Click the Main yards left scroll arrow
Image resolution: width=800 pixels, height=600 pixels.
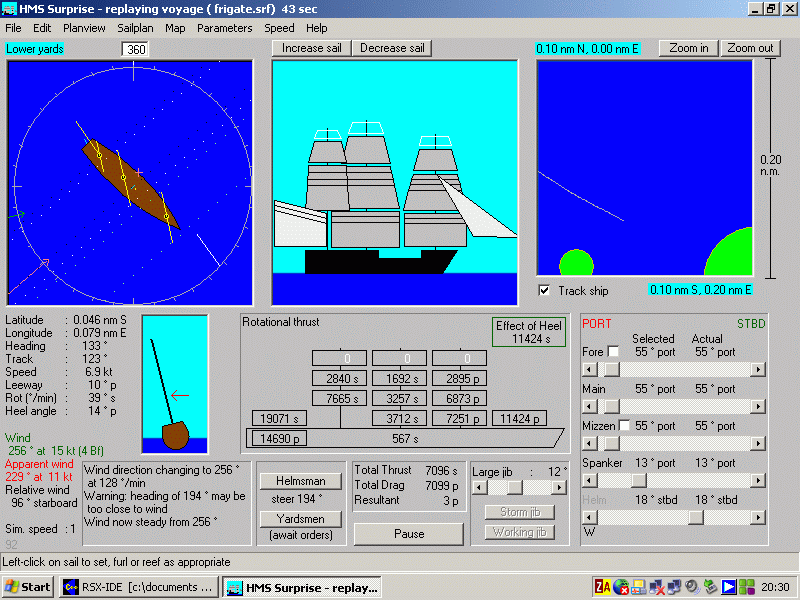(x=589, y=407)
